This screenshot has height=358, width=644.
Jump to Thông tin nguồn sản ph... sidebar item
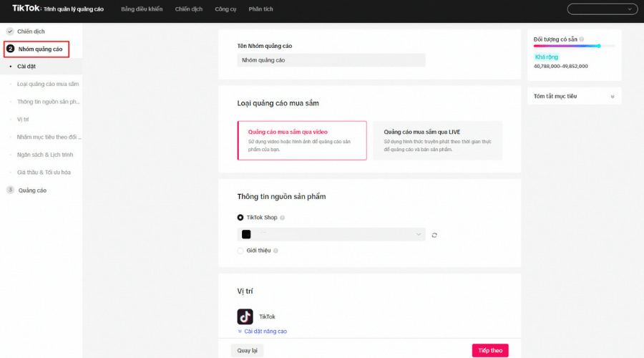49,102
